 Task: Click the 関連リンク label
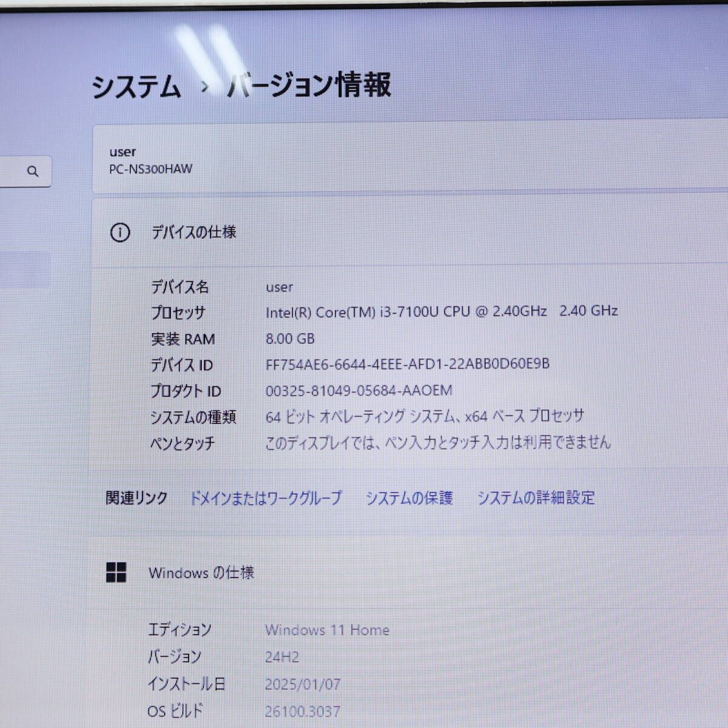pos(136,498)
